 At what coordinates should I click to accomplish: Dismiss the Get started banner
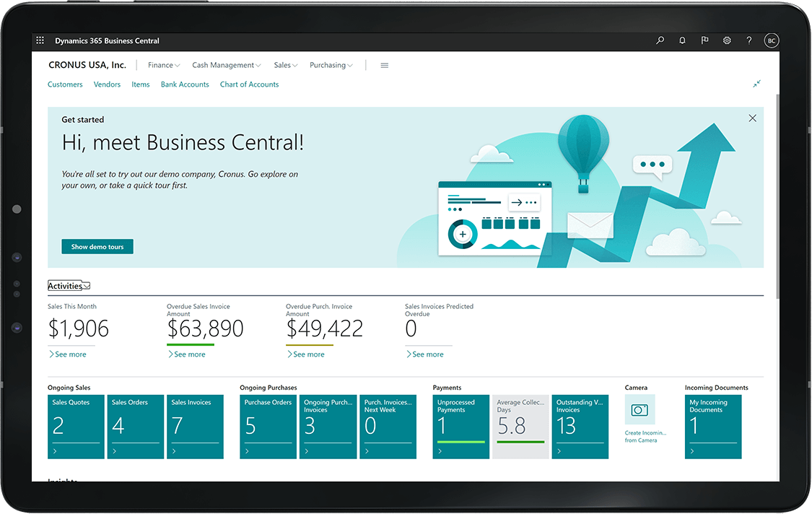click(x=753, y=118)
